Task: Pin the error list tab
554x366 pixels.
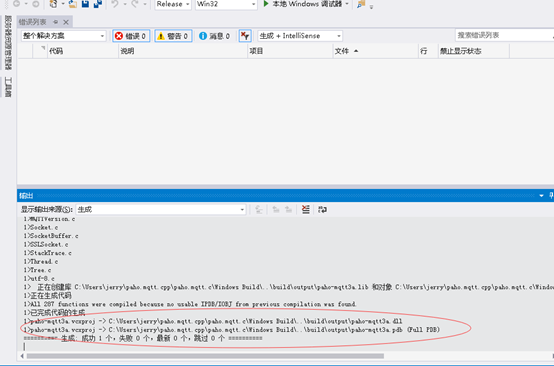Action: click(55, 22)
